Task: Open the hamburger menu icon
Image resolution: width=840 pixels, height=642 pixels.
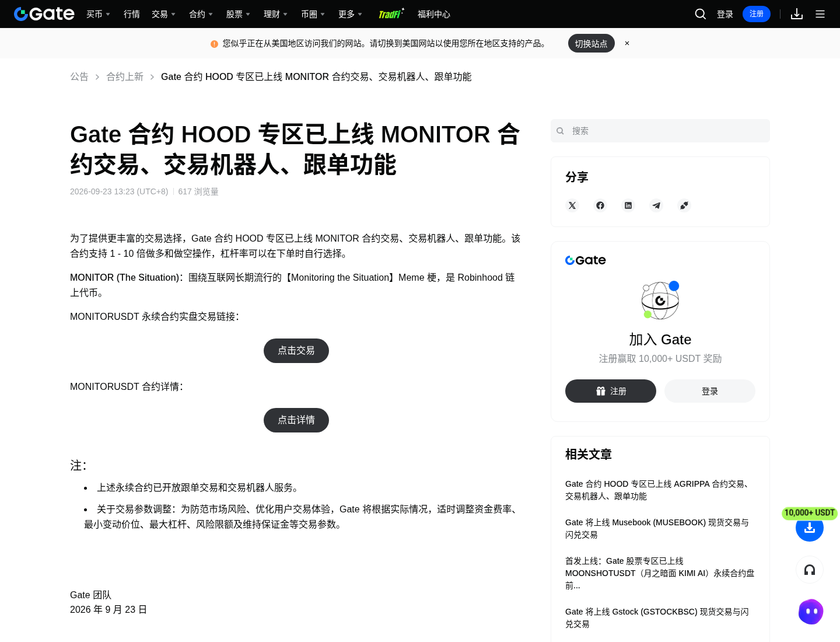Action: (x=820, y=14)
